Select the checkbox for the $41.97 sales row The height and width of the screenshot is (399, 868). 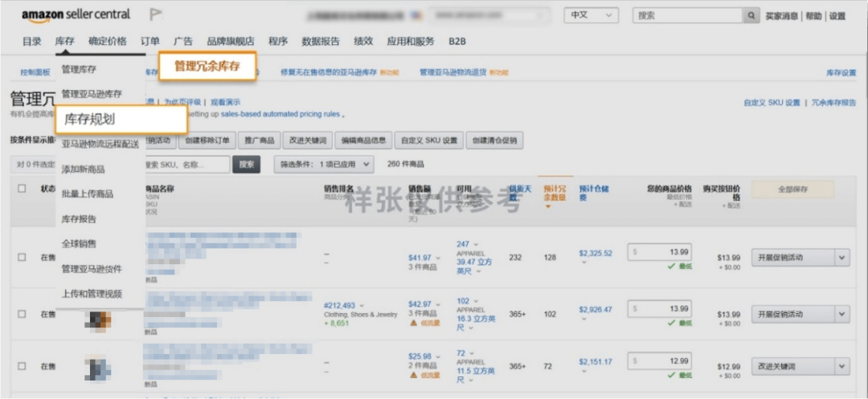pyautogui.click(x=23, y=257)
